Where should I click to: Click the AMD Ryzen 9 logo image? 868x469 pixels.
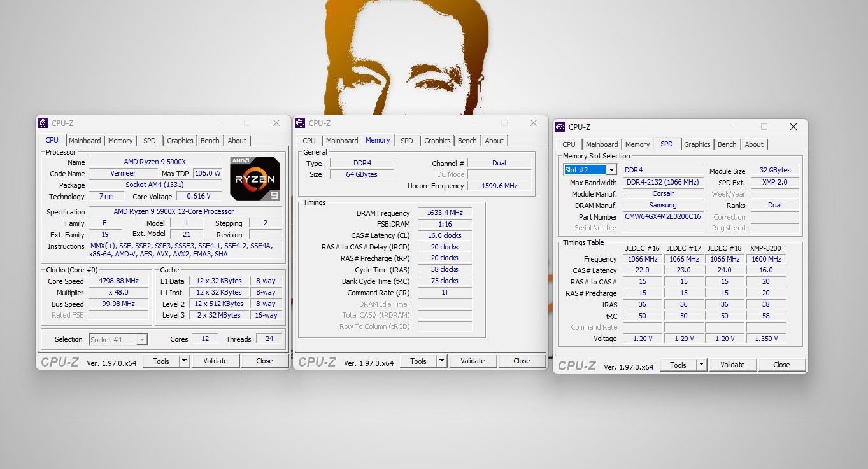tap(255, 178)
